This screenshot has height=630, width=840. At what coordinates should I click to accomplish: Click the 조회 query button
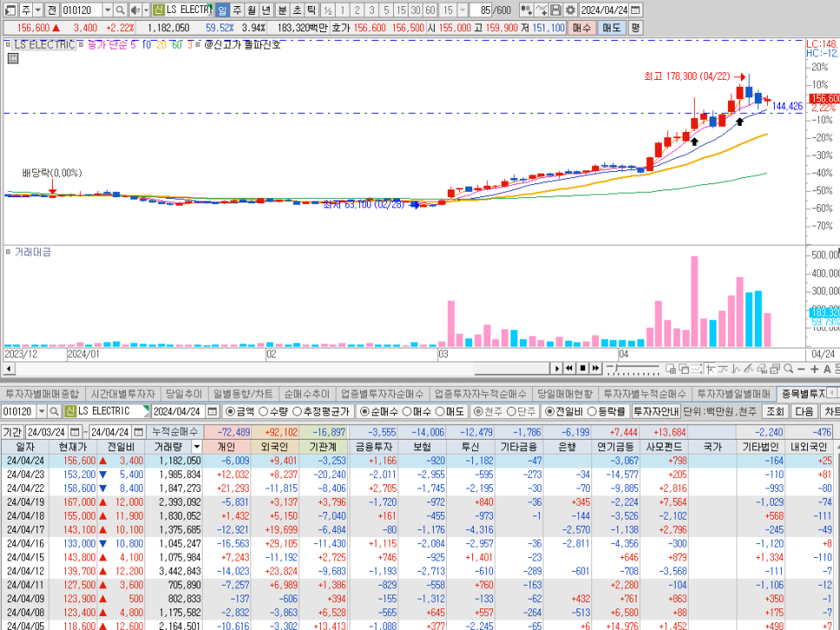pos(775,412)
